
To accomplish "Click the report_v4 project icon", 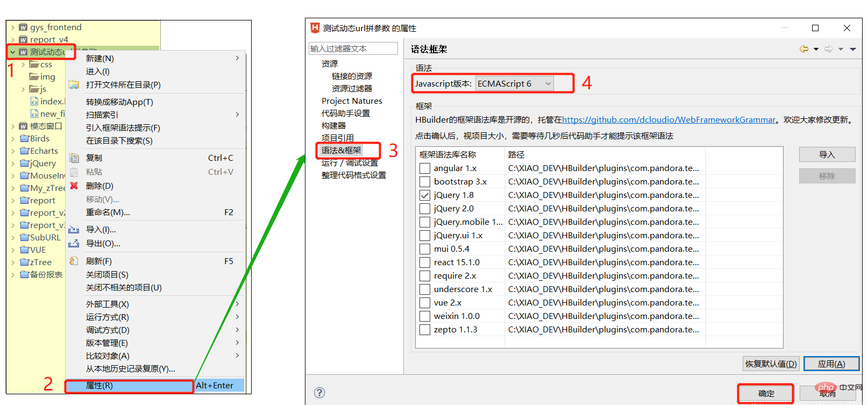I will pos(23,40).
